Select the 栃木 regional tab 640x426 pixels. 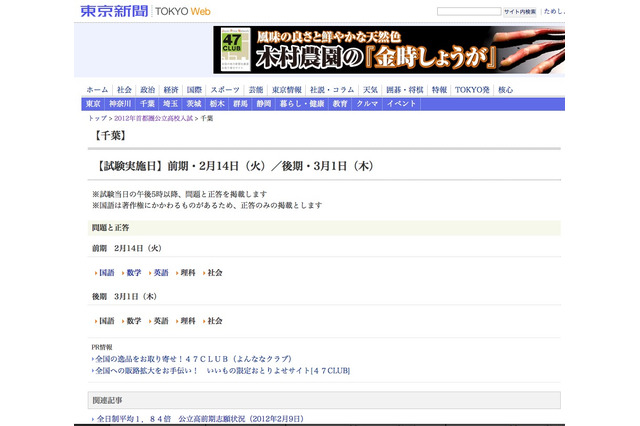217,104
